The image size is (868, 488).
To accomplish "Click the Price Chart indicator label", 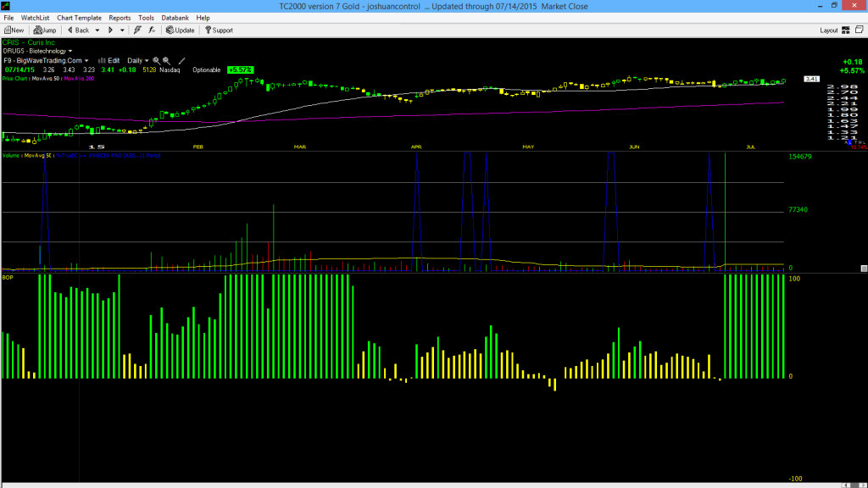I will tap(15, 79).
